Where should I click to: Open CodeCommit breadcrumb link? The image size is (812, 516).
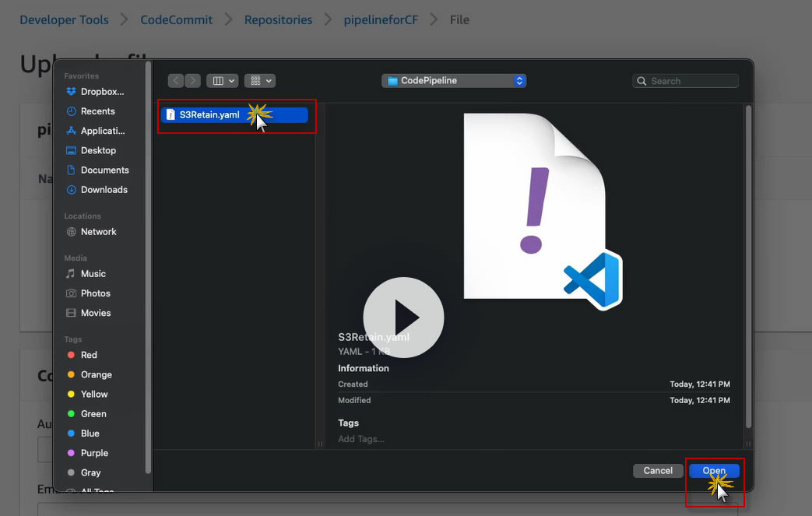click(177, 19)
